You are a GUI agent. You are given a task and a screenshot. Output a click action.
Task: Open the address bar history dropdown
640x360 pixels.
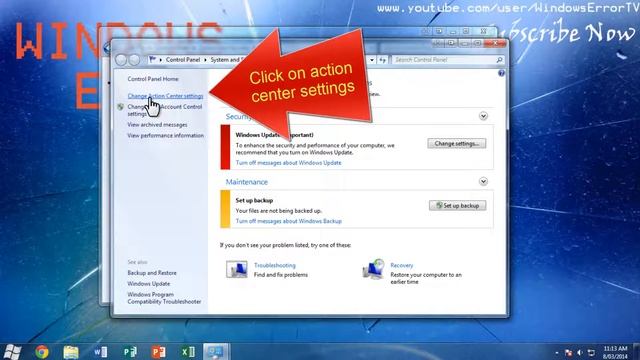coord(372,60)
